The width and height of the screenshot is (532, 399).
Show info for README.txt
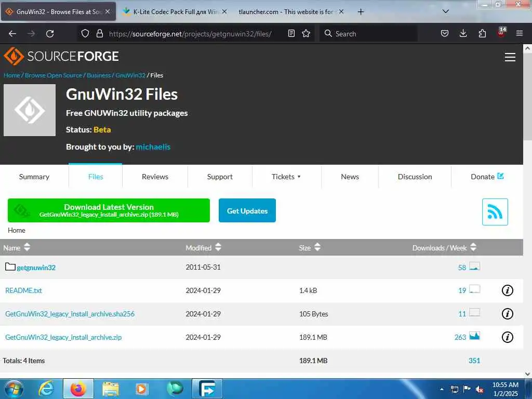507,290
